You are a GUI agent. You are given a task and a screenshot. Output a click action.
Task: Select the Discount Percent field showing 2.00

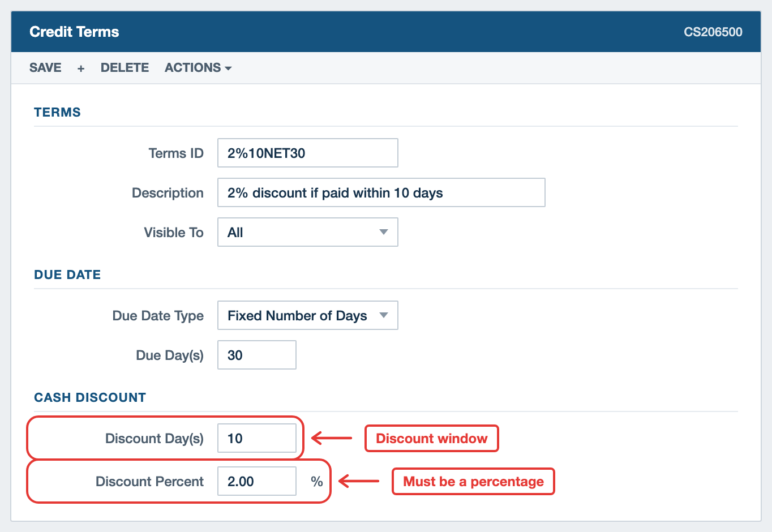[257, 481]
